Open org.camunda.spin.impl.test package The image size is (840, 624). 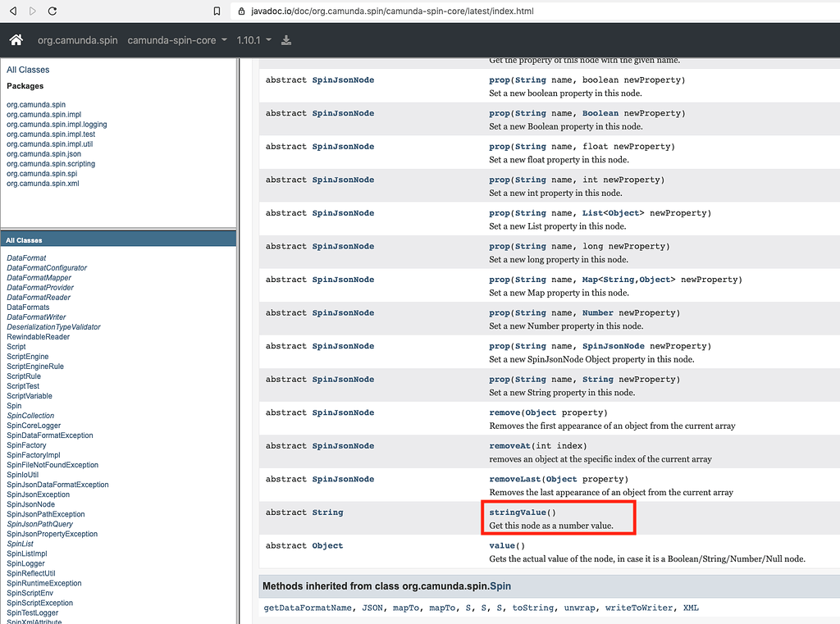click(x=51, y=134)
